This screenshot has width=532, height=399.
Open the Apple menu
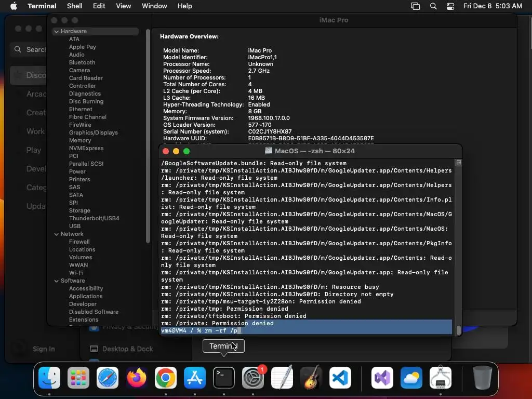pos(14,6)
